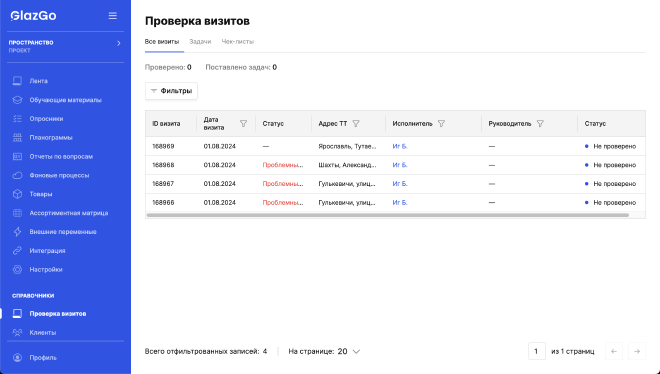Open executor Иг Б. link for visit 168969
660x374 pixels.
[x=400, y=146]
